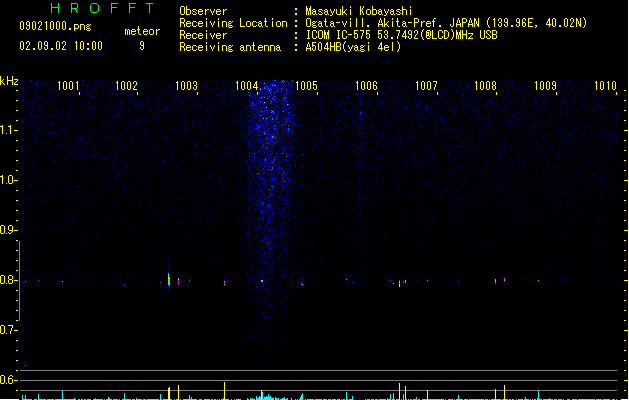
Task: Click the kHz axis unit label
Action: 9,81
